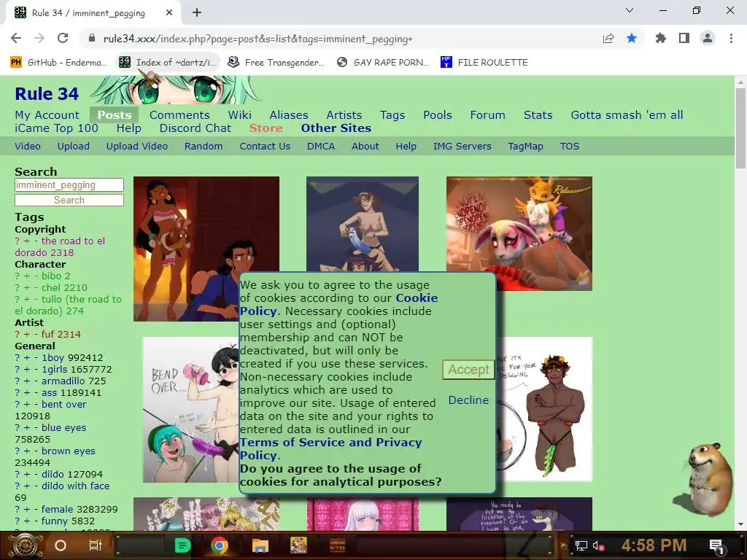The image size is (747, 560).
Task: Accept cookies in the cookie dialog
Action: pyautogui.click(x=468, y=370)
